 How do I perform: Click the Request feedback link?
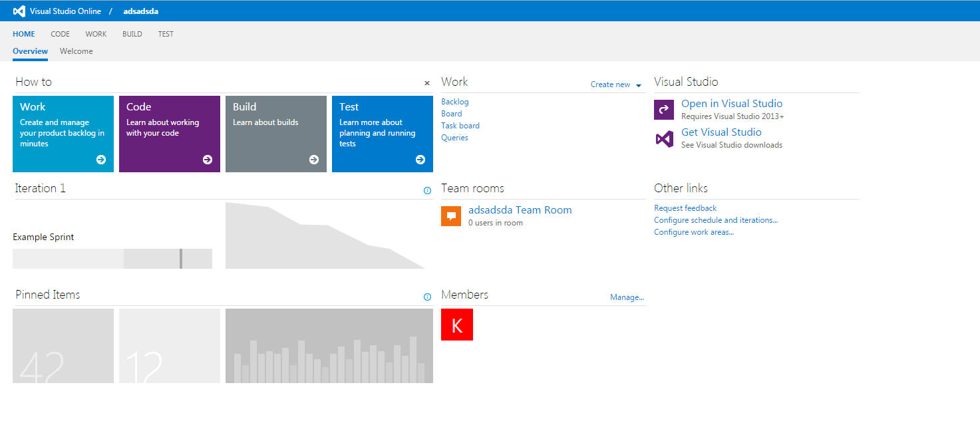685,208
